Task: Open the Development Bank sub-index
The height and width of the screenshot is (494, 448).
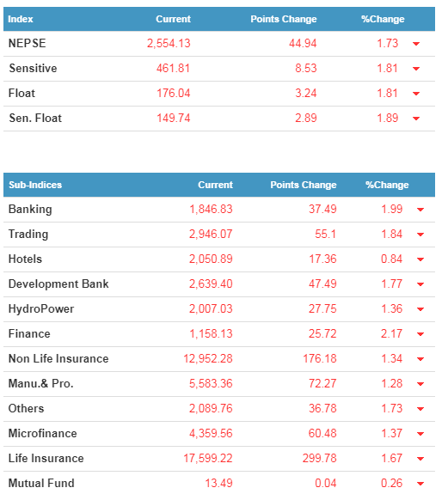Action: [58, 284]
